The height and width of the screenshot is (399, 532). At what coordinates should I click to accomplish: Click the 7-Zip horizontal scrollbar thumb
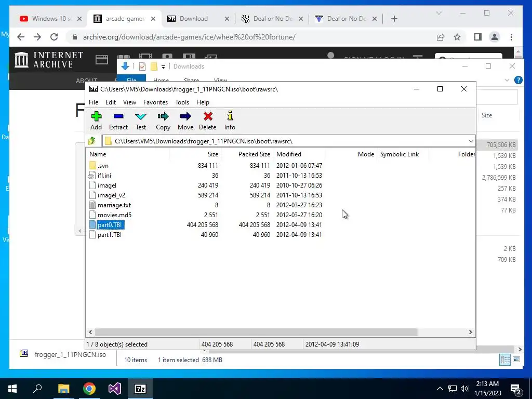point(256,332)
